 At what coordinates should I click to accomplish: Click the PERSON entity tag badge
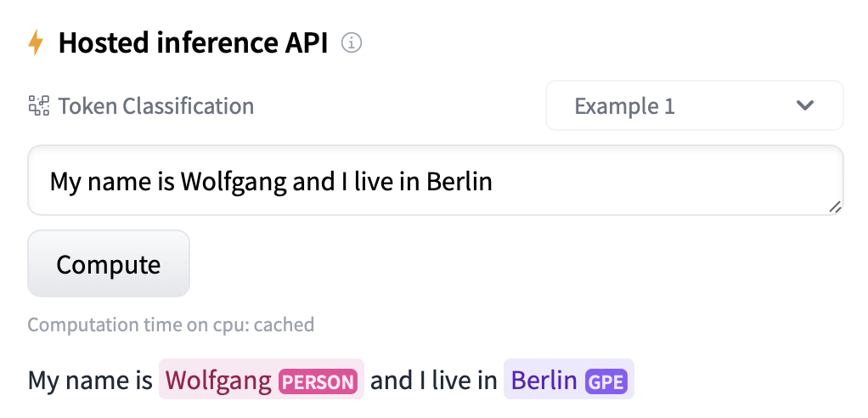317,381
